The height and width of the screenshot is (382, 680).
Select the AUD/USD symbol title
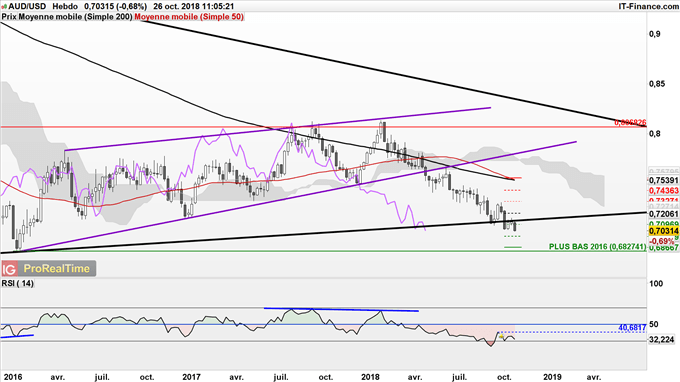(25, 7)
